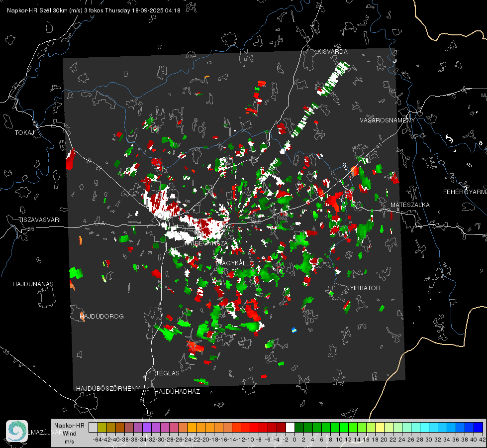
Task: Pick the dark blue swatch at legend's right end
Action: tap(478, 428)
